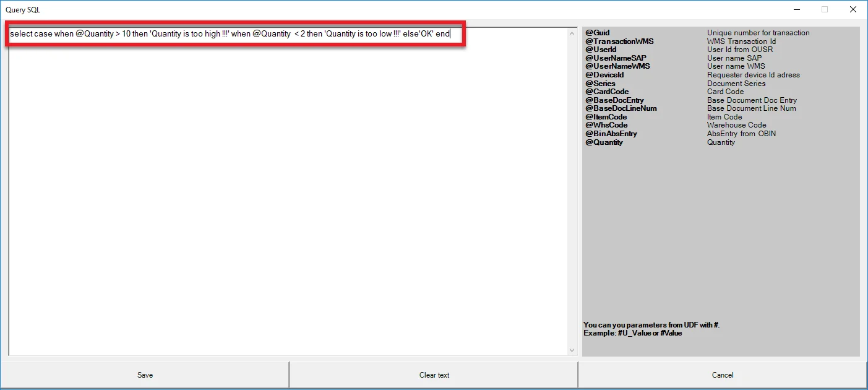Select the @WhsCode parameter
The width and height of the screenshot is (868, 390).
[606, 125]
